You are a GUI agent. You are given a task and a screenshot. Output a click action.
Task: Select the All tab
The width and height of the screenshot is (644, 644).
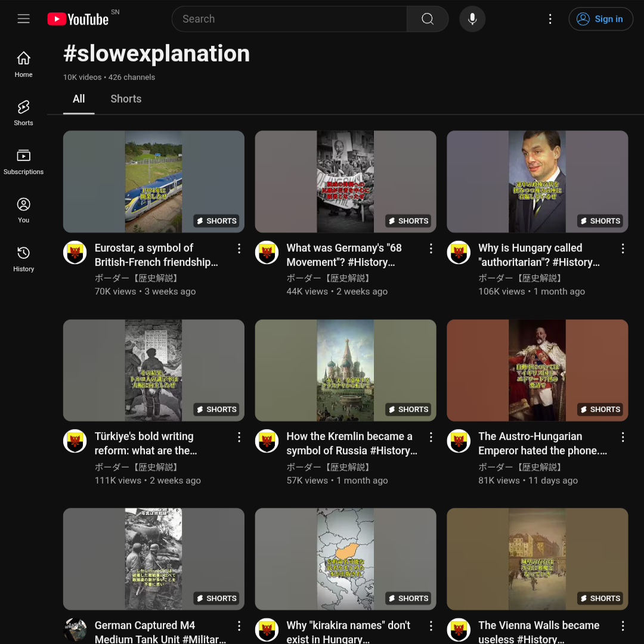coord(79,99)
